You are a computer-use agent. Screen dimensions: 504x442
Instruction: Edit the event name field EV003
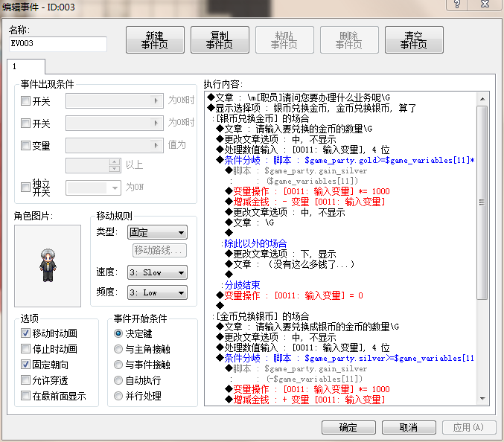pyautogui.click(x=58, y=44)
